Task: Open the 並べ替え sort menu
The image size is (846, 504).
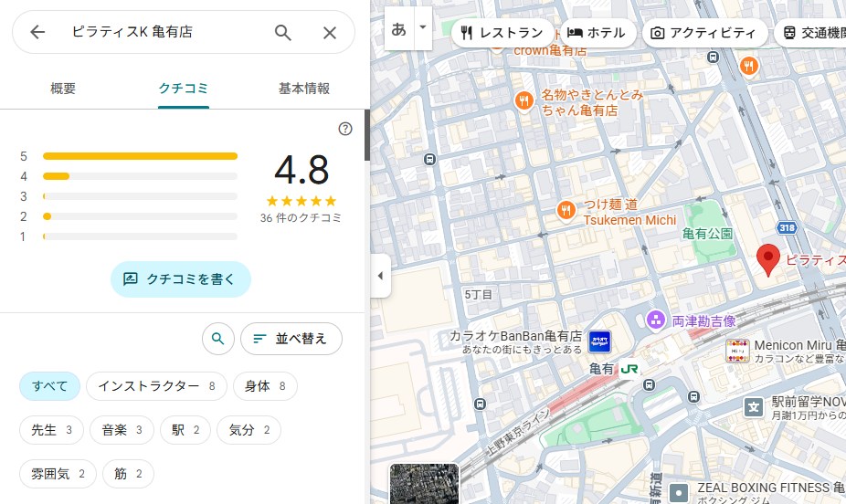Action: click(291, 339)
